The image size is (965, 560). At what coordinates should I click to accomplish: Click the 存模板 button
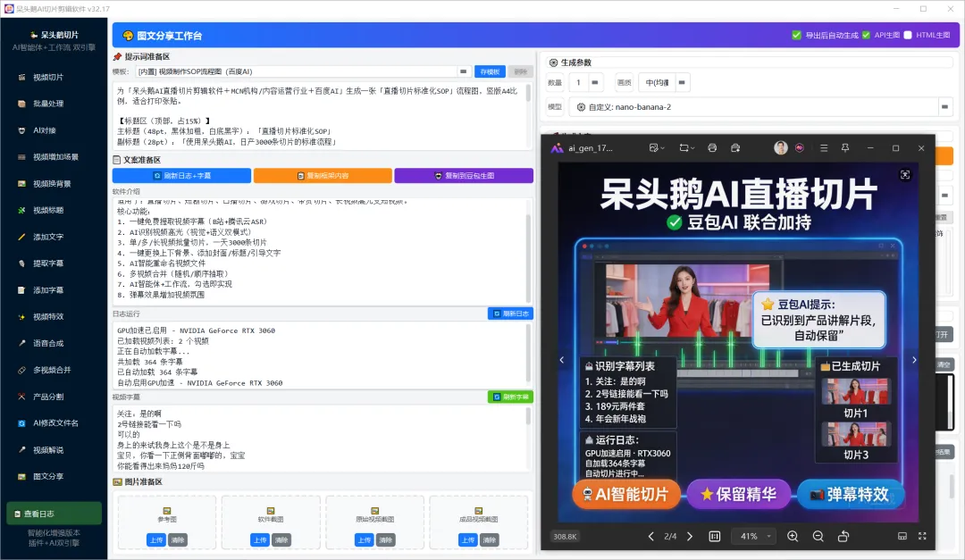[x=490, y=72]
